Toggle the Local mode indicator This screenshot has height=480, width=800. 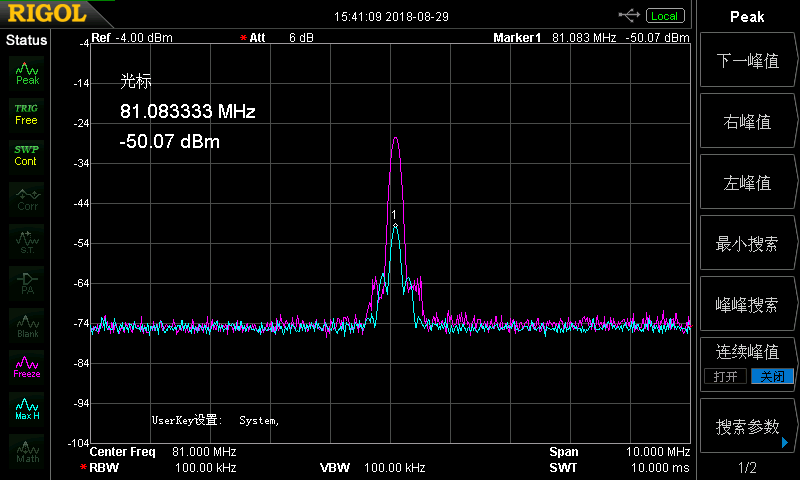(x=663, y=16)
